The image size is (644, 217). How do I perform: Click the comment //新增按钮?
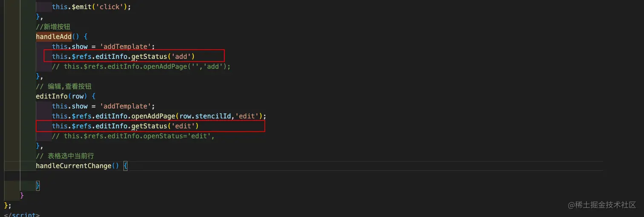pyautogui.click(x=53, y=27)
